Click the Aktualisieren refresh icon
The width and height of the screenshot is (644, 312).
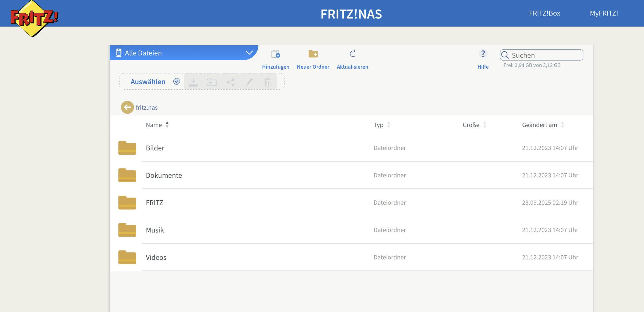pos(352,54)
